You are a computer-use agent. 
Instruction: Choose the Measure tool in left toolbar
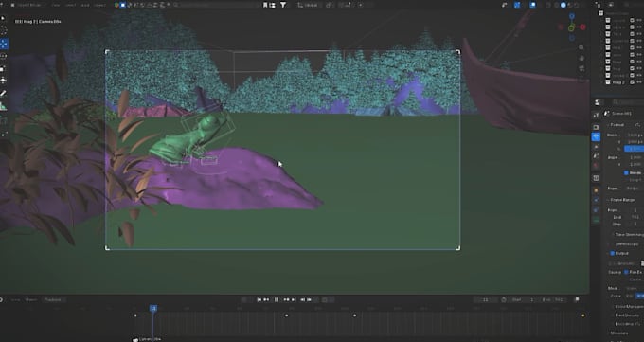coord(4,107)
